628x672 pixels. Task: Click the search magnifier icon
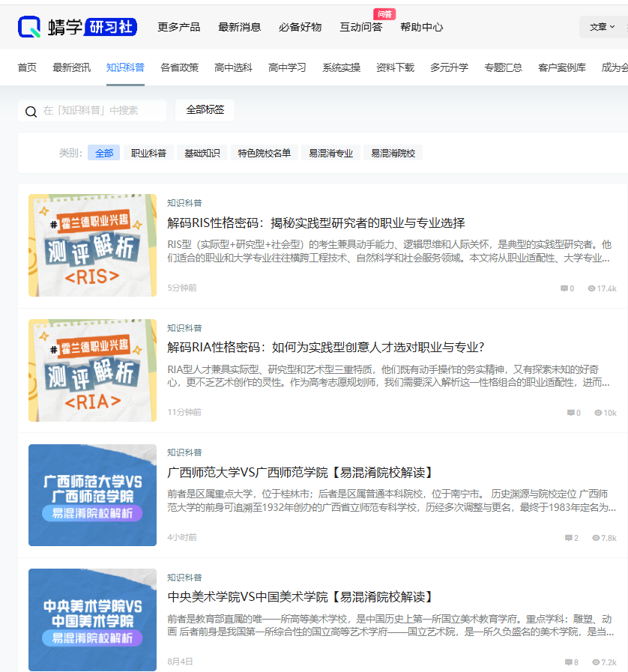[x=31, y=112]
